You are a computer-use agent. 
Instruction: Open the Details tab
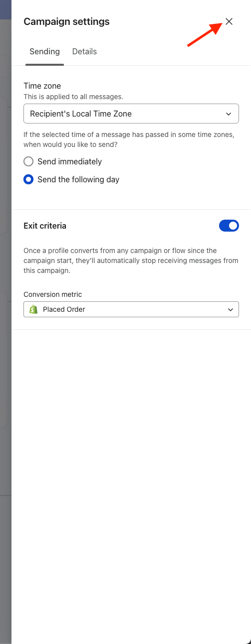(84, 51)
